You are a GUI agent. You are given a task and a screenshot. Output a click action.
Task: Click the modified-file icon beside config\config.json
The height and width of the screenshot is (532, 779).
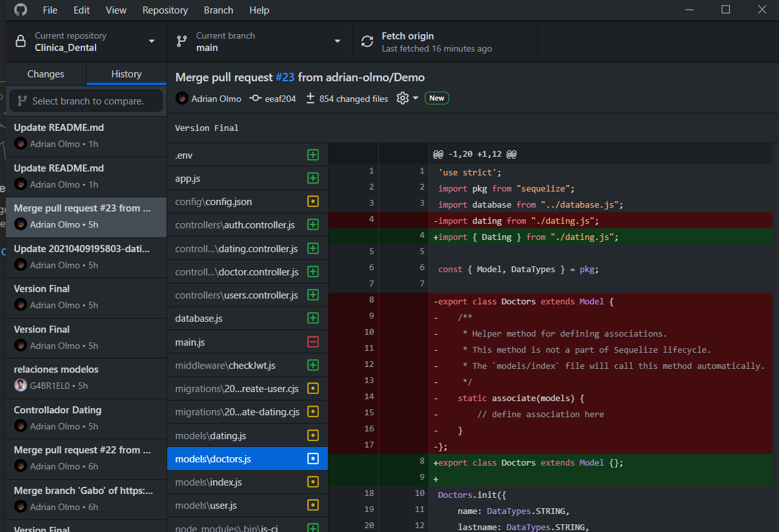click(x=313, y=201)
